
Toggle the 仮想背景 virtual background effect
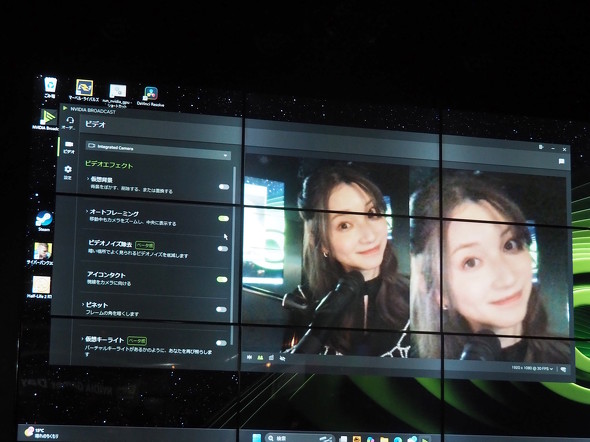coord(224,187)
